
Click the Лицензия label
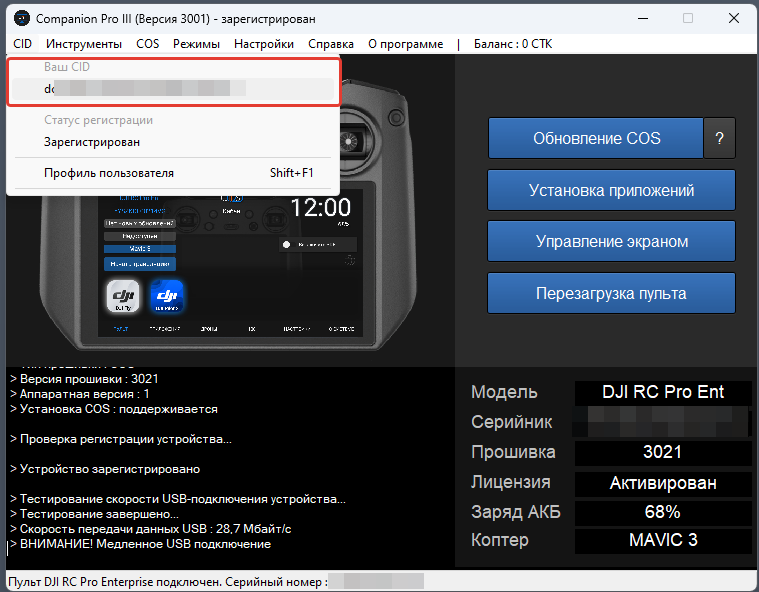511,482
